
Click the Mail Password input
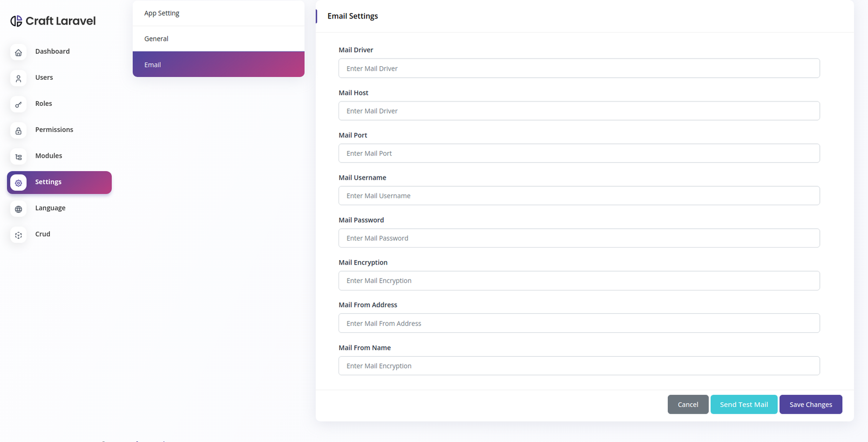pos(579,238)
